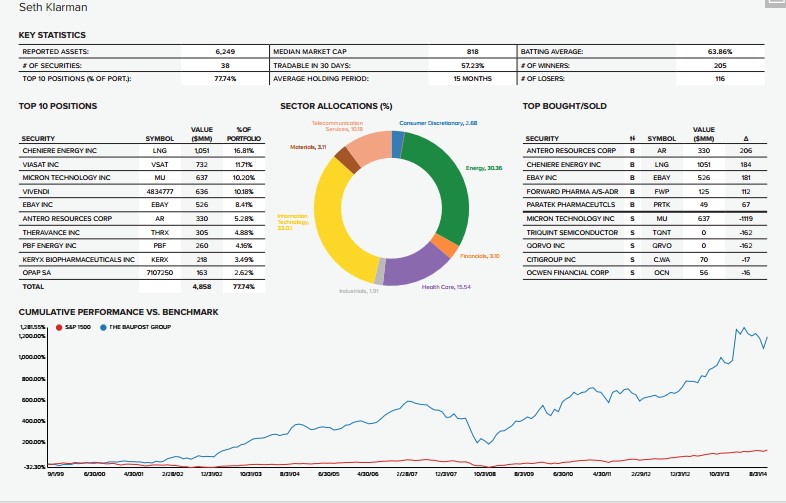Select MICRON TECHNOLOGY INC in Top 10 Positions
Viewport: 786px width, 503px height.
click(66, 178)
